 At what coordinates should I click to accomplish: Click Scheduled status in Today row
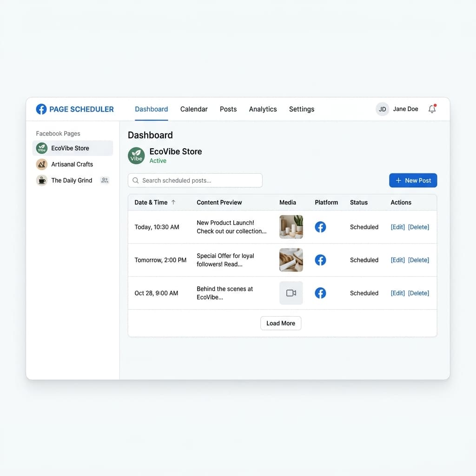[x=364, y=227]
